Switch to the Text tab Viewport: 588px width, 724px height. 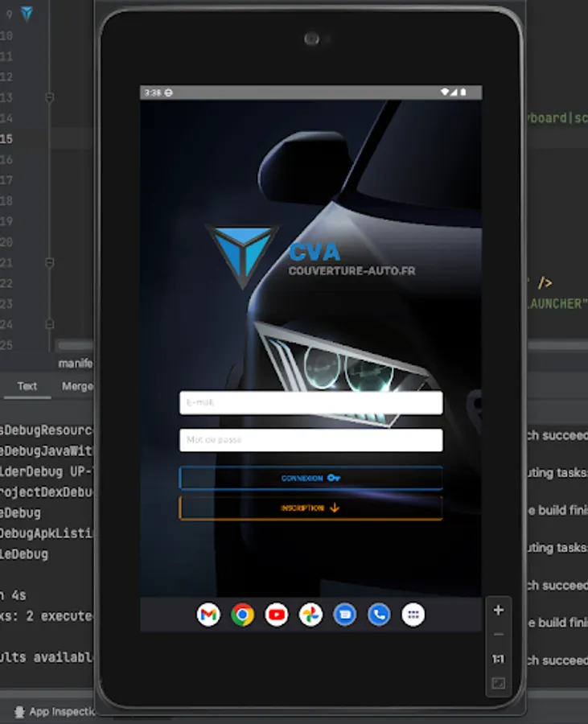click(27, 386)
